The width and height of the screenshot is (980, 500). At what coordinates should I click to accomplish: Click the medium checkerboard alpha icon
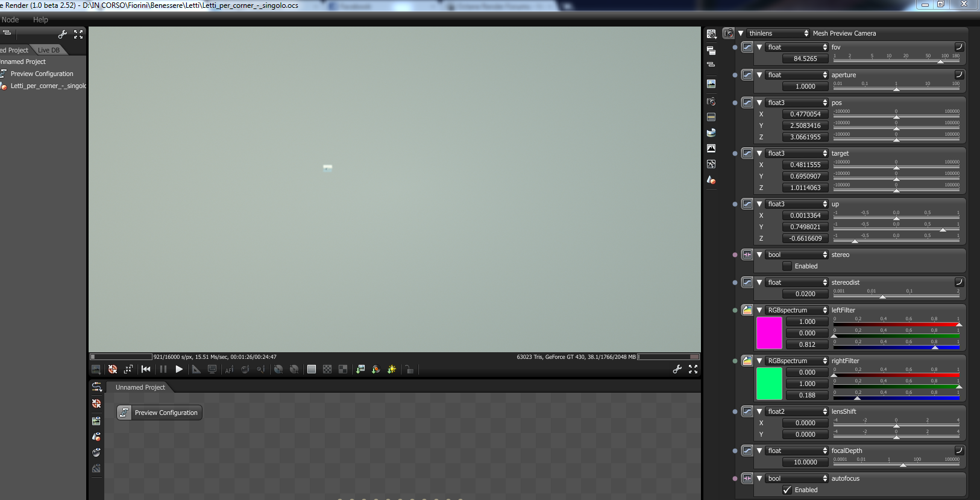(327, 369)
